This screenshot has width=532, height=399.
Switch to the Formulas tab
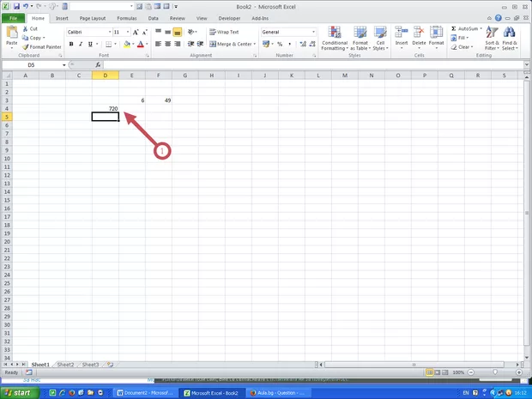tap(127, 18)
